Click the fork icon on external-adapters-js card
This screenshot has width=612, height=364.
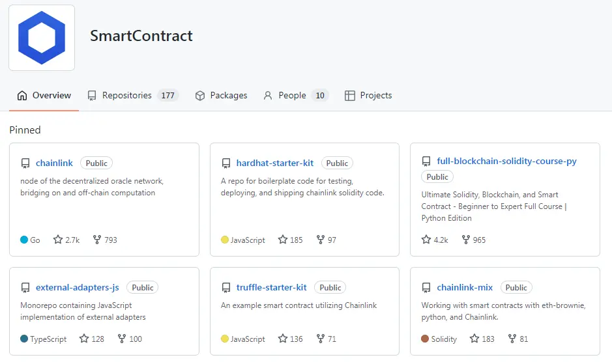(x=122, y=339)
